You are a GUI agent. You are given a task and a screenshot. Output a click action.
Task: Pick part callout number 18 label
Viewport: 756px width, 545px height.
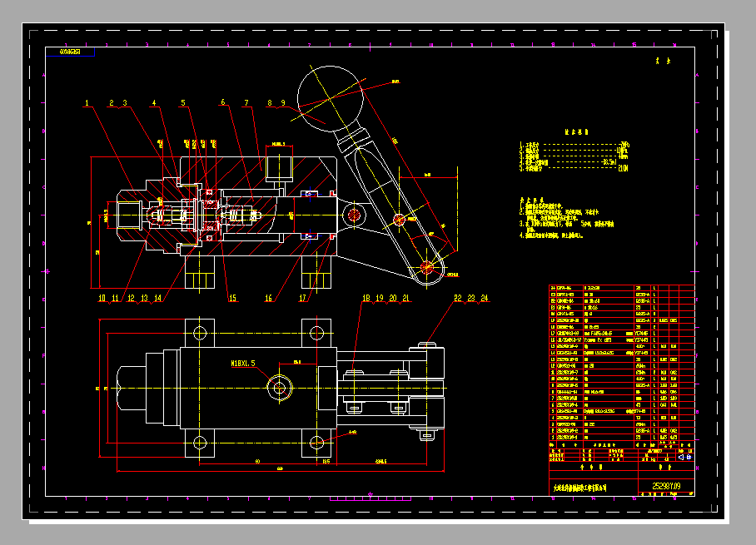tap(366, 298)
